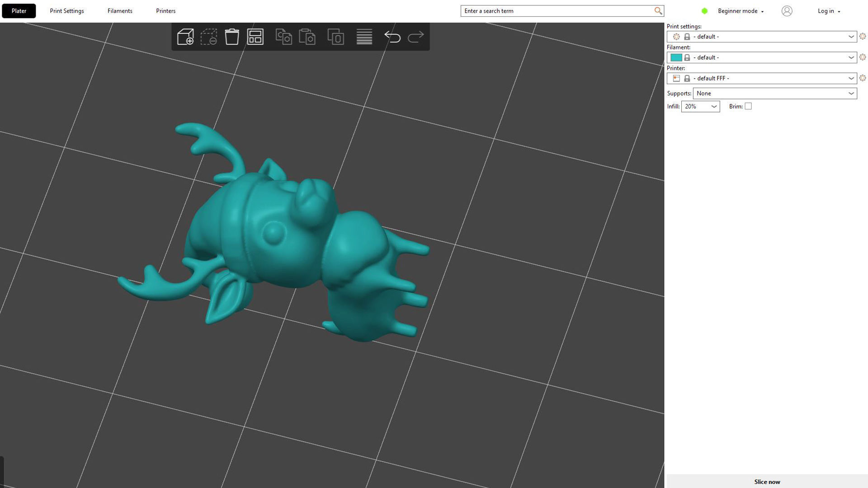Image resolution: width=868 pixels, height=488 pixels.
Task: Click the Delete selected object icon
Action: (209, 37)
